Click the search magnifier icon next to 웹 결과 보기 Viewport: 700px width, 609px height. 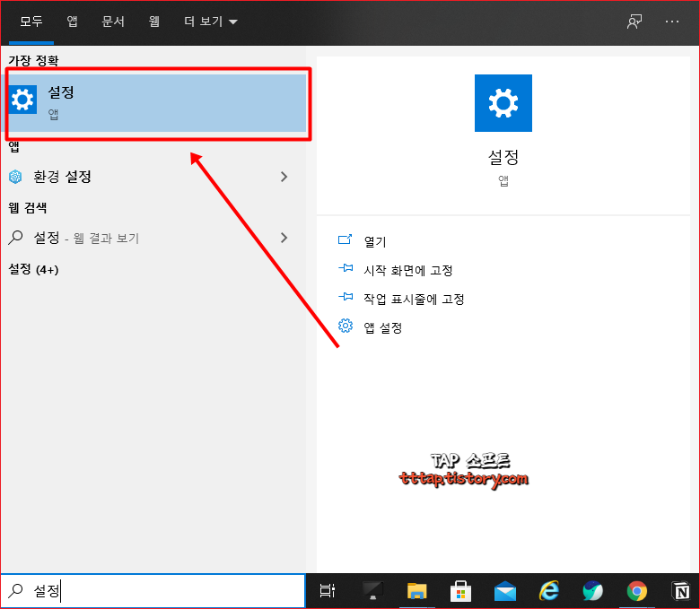pyautogui.click(x=15, y=238)
